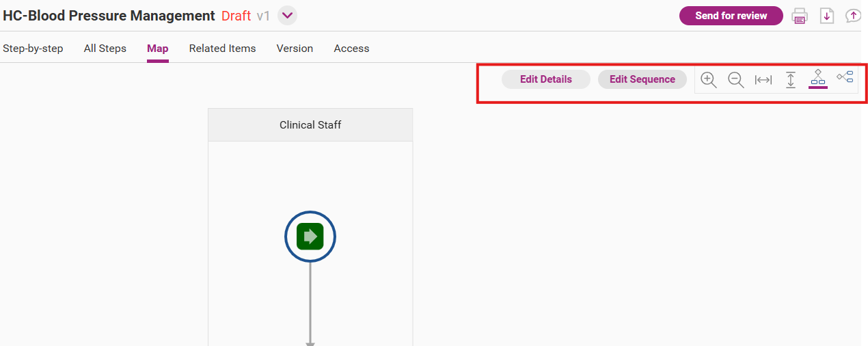The width and height of the screenshot is (868, 346).
Task: Switch to the All Steps tab
Action: click(x=105, y=49)
